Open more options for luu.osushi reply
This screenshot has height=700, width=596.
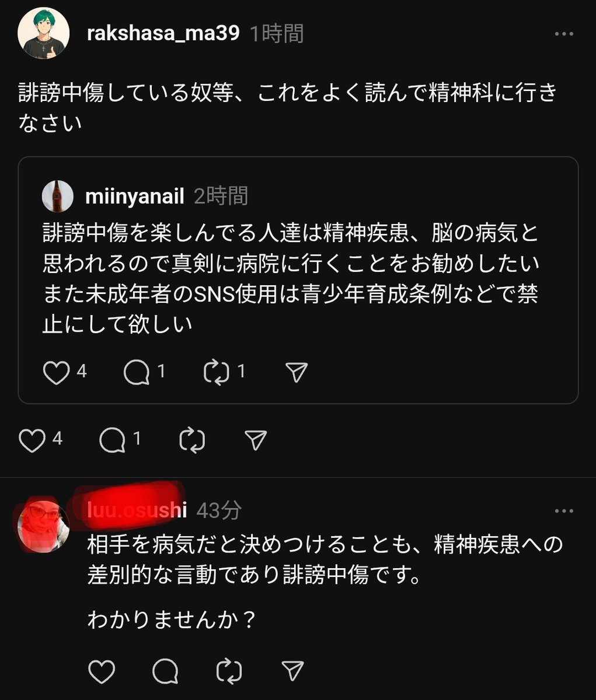click(x=563, y=512)
